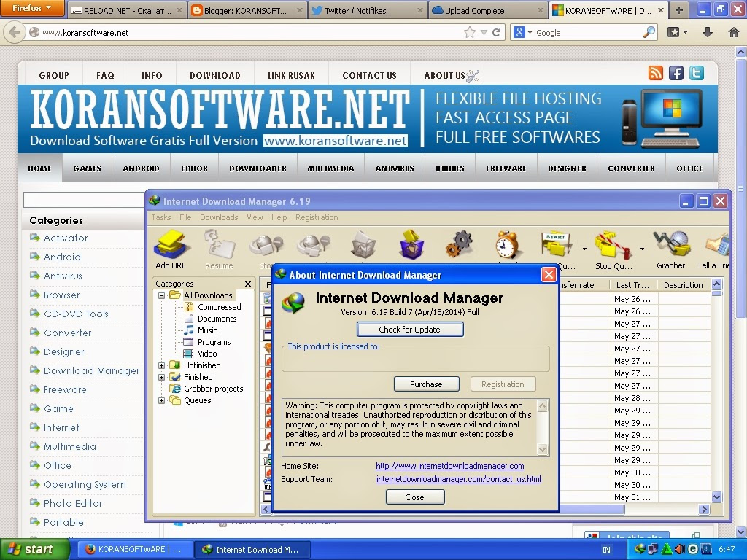Click the IDM list horizontal scroll right arrow
The width and height of the screenshot is (747, 560).
pyautogui.click(x=704, y=510)
